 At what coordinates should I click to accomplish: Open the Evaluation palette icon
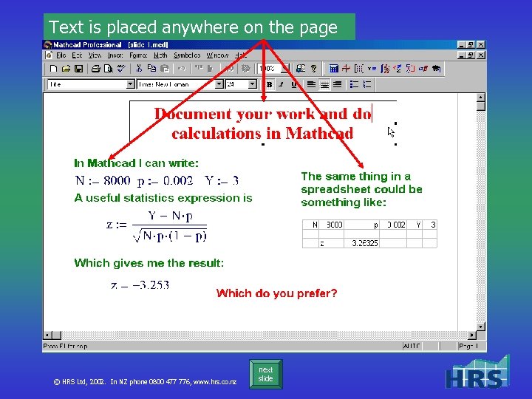(372, 69)
